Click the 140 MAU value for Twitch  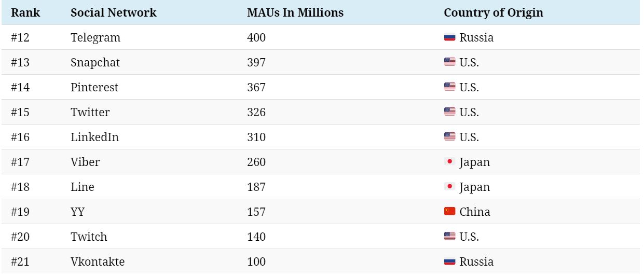(256, 237)
